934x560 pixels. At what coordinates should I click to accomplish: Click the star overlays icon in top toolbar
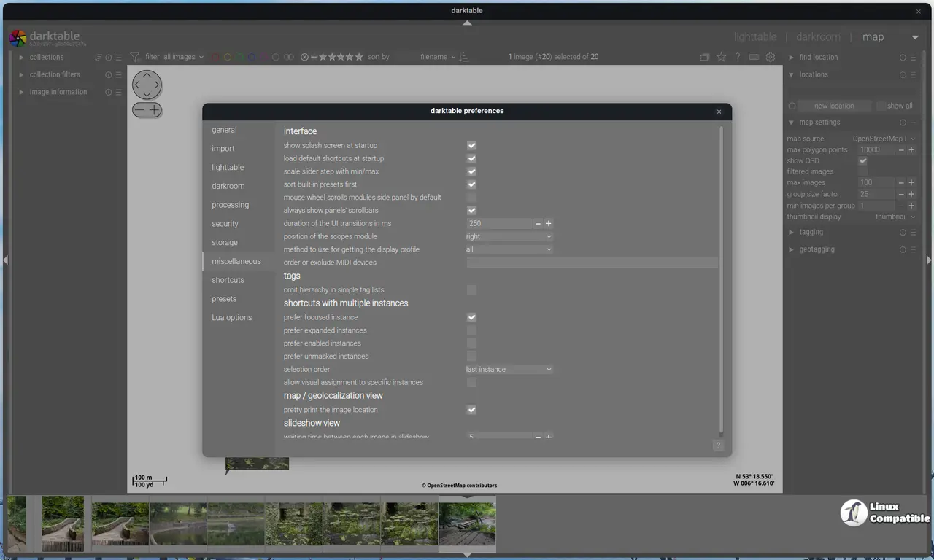pos(721,57)
